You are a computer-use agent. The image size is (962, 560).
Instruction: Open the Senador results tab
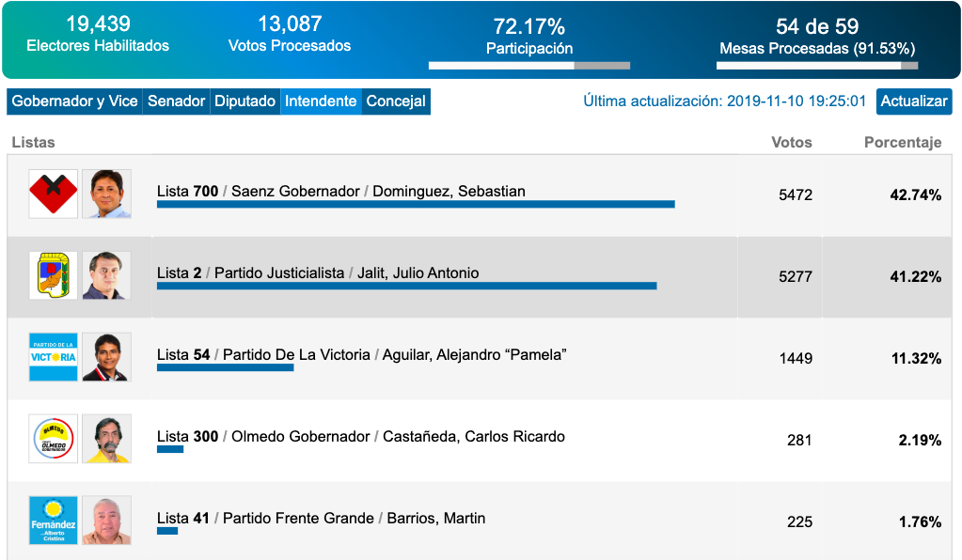tap(176, 101)
